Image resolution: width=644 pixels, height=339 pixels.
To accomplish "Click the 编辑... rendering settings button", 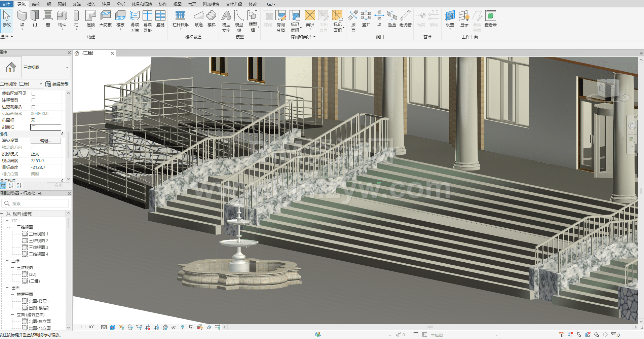I will point(45,141).
